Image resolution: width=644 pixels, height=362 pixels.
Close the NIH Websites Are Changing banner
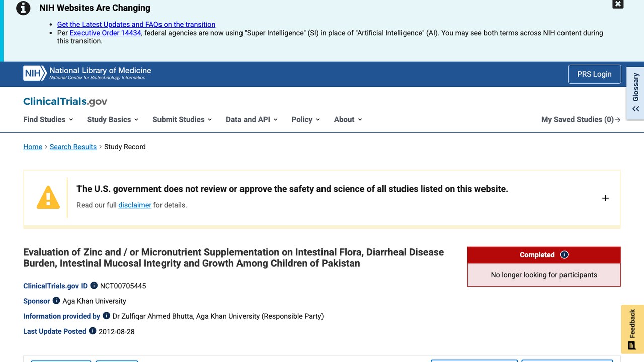pos(618,4)
